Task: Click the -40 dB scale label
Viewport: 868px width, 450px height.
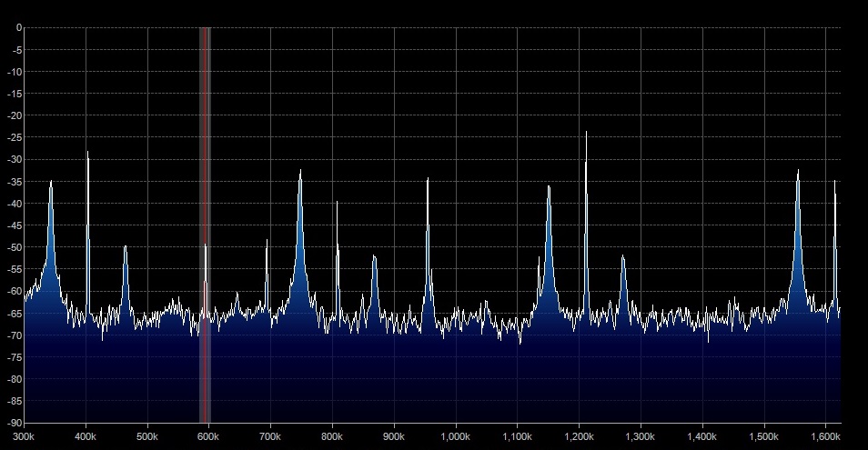Action: tap(15, 204)
